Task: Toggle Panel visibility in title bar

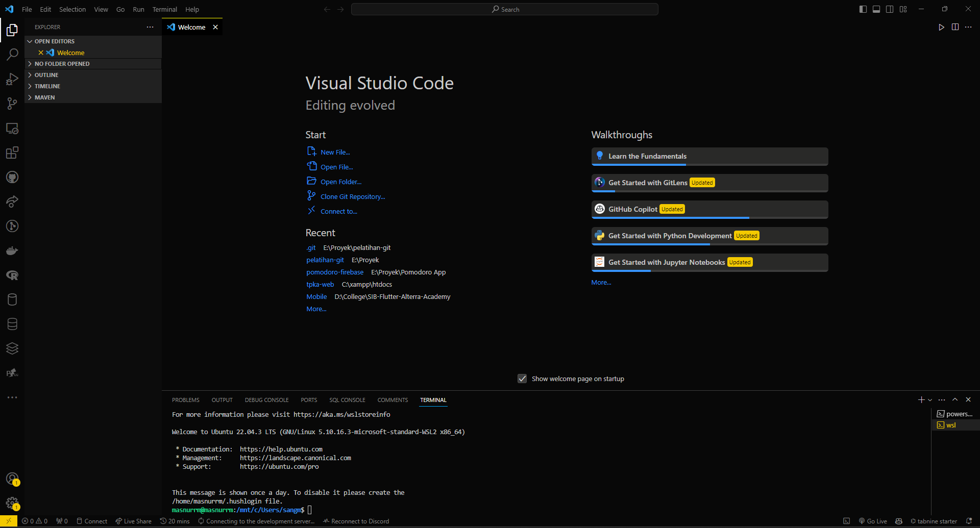Action: pos(876,9)
